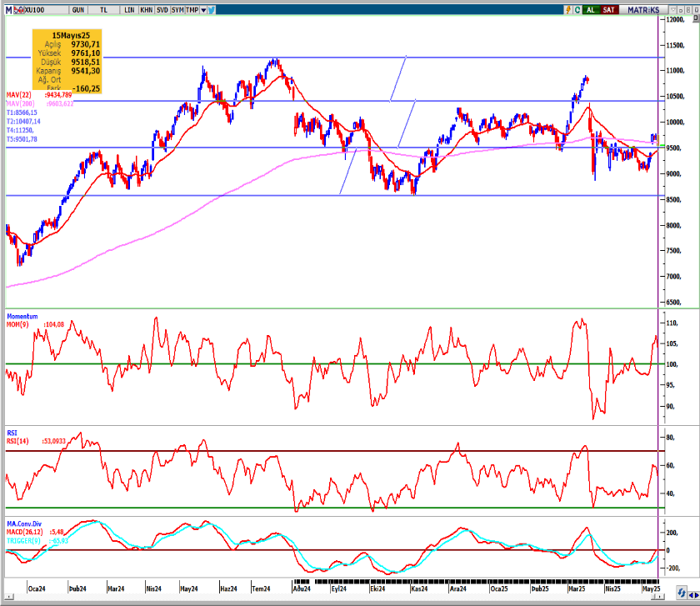Click the T2:10407,14 trend level label
The image size is (700, 606).
(23, 122)
